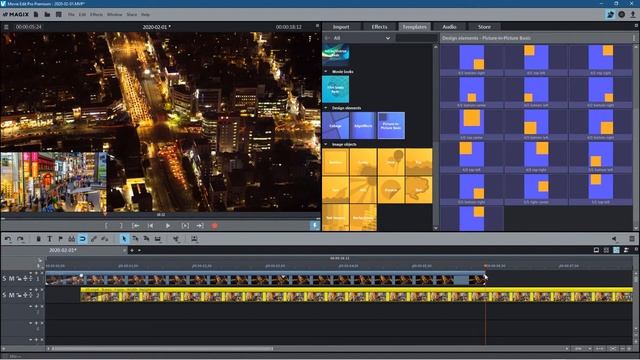Play the preview
Screen dimensions: 640x360
pyautogui.click(x=168, y=225)
